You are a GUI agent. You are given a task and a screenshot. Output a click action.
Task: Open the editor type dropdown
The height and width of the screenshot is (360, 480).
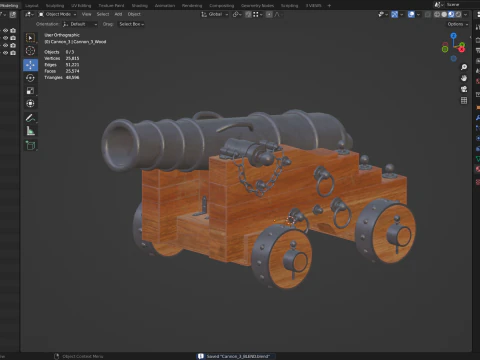point(29,14)
